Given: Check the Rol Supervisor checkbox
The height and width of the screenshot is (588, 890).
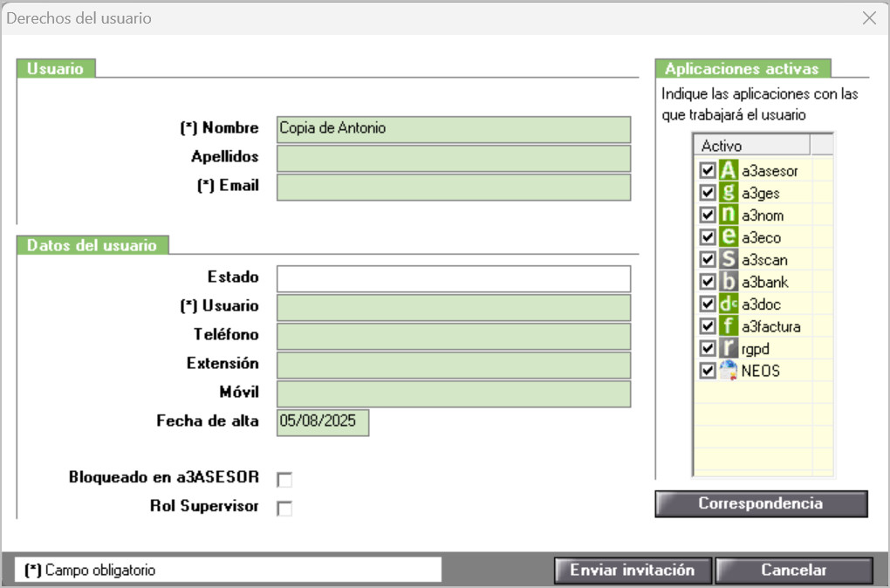Looking at the screenshot, I should pyautogui.click(x=284, y=508).
